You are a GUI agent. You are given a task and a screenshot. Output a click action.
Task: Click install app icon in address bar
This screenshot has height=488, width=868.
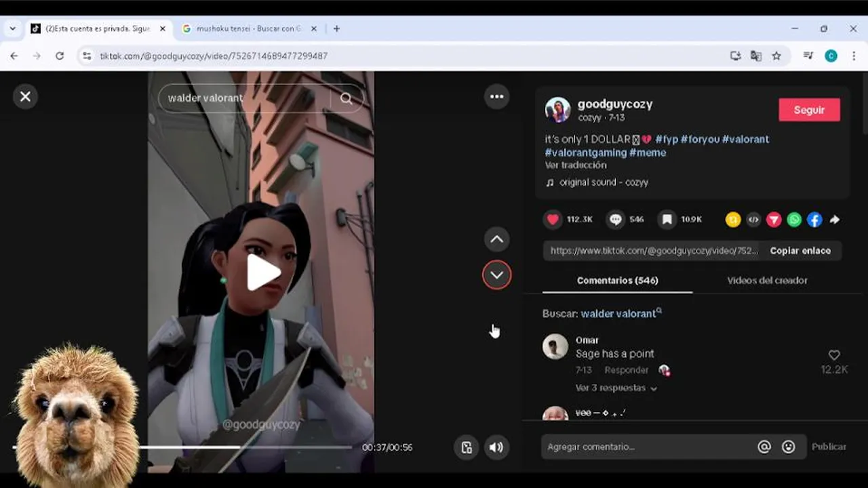pyautogui.click(x=735, y=56)
